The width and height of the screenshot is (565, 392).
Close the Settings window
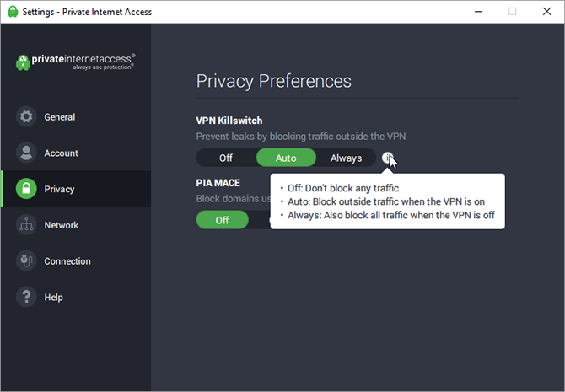pos(546,12)
